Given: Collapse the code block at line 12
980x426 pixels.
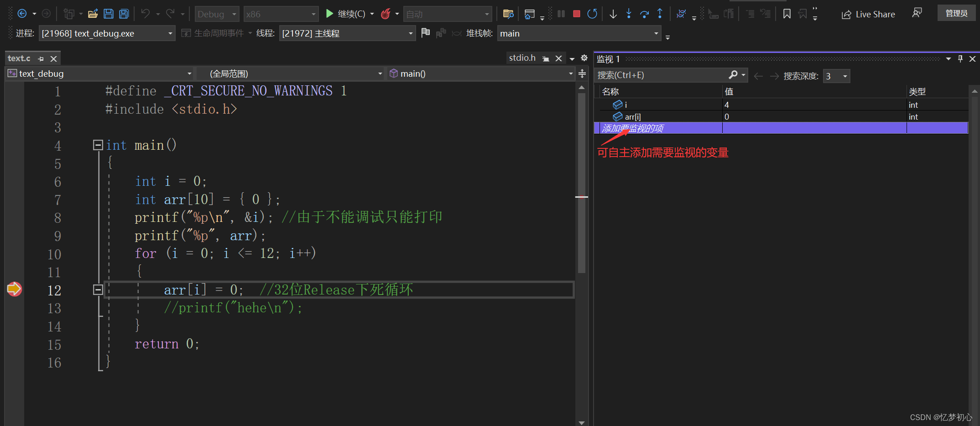Looking at the screenshot, I should pyautogui.click(x=98, y=289).
